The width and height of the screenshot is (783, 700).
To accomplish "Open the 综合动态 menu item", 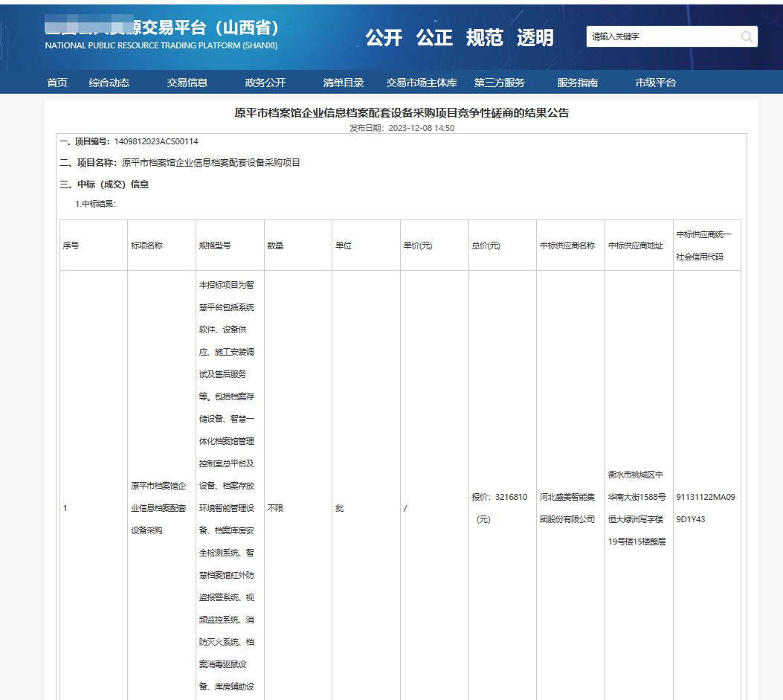I will (113, 83).
